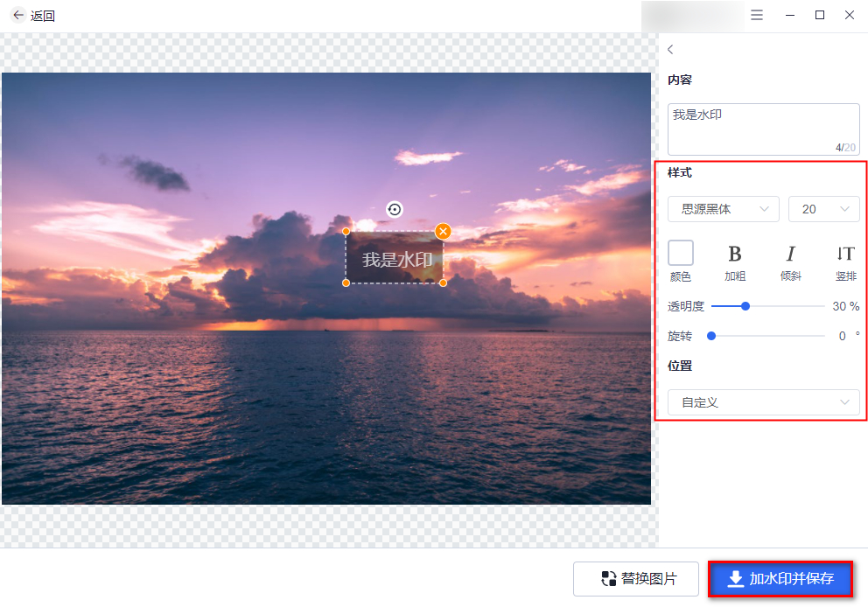This screenshot has width=868, height=607.
Task: Click the rotate handle above watermark box
Action: [394, 209]
